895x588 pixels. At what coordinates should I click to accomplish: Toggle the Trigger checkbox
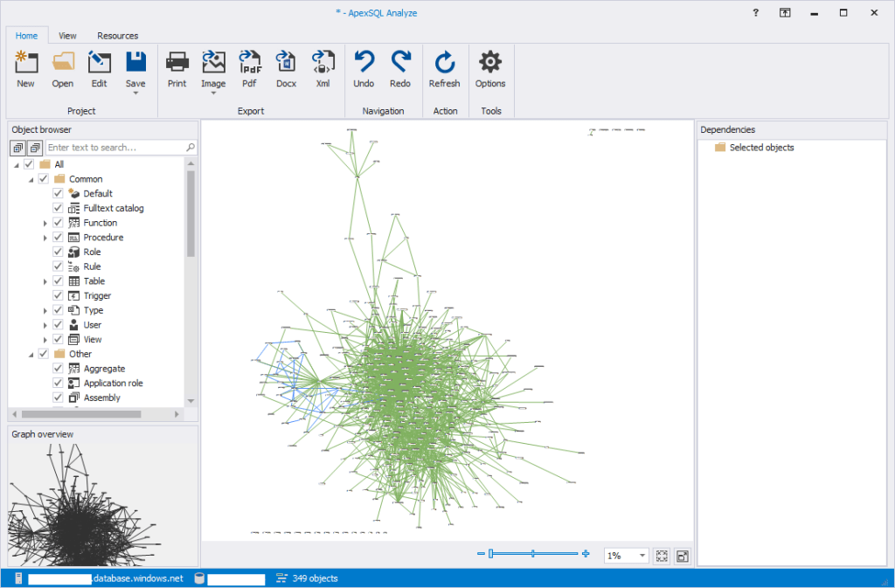pos(59,295)
